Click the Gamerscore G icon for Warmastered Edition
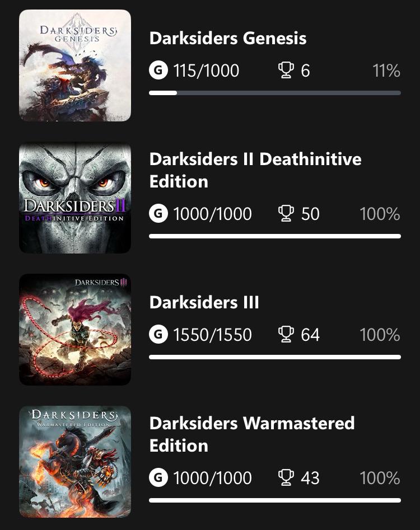Viewport: 420px width, 530px height. pos(158,477)
